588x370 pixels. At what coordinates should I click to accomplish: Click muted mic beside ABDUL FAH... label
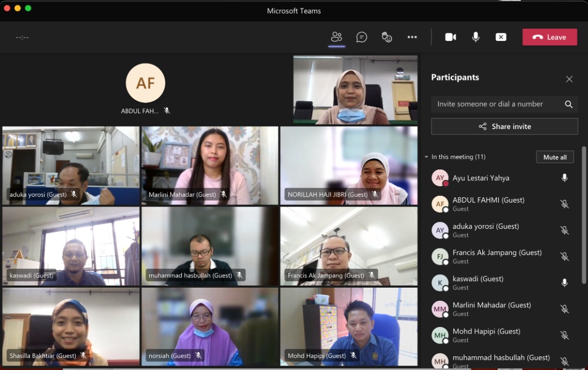167,111
